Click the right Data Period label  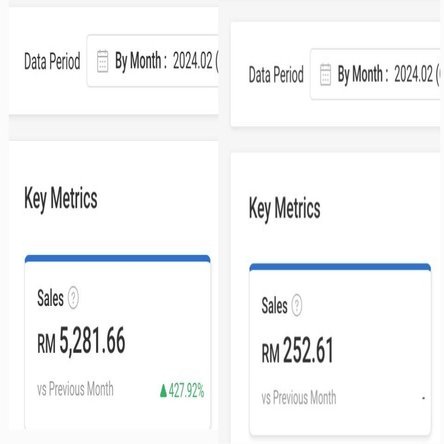coord(276,75)
